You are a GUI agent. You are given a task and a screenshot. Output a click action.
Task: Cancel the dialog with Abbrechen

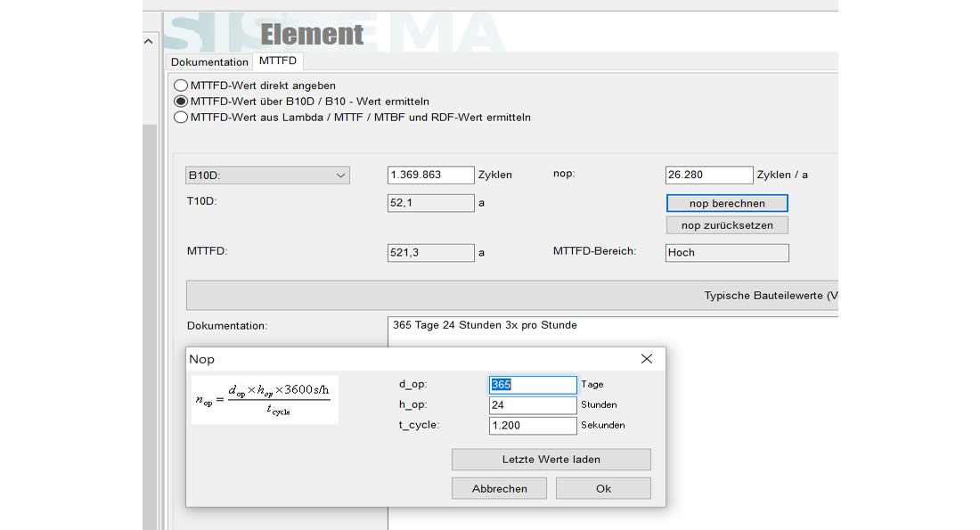(x=499, y=488)
